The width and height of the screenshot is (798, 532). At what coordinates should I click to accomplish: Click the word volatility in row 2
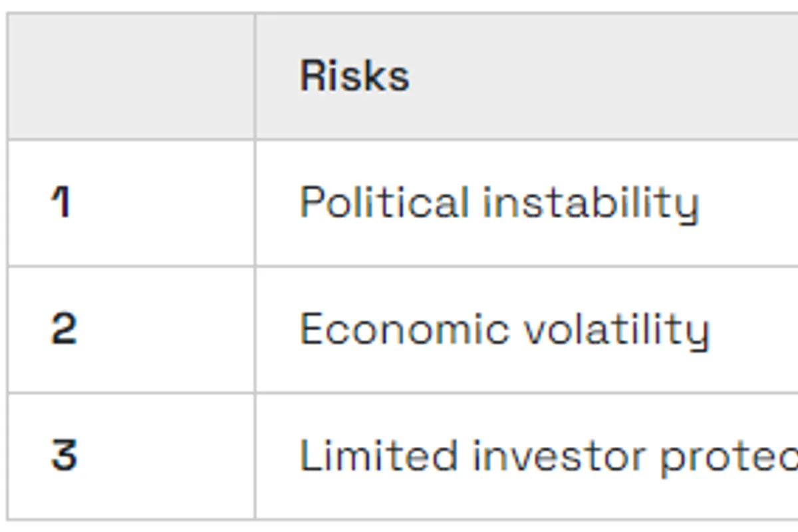click(616, 329)
